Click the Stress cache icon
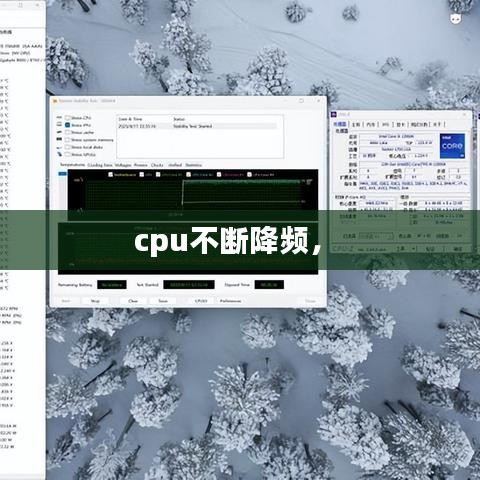The height and width of the screenshot is (480, 480). [59, 132]
